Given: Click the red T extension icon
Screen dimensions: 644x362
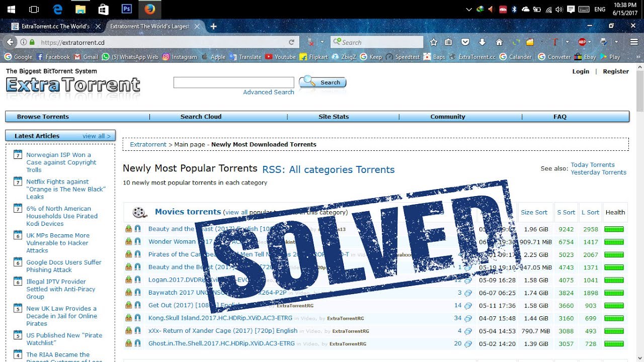Looking at the screenshot, I should 555,42.
